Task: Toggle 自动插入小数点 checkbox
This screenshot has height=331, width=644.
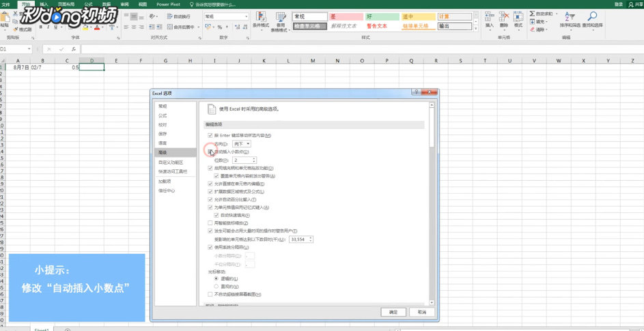Action: click(210, 152)
